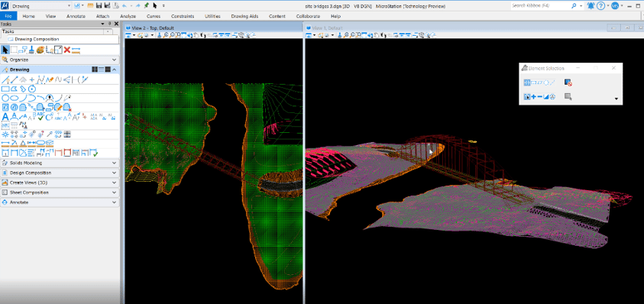Select the Place Ellipse tool
The width and height of the screenshot is (644, 304).
[x=15, y=99]
